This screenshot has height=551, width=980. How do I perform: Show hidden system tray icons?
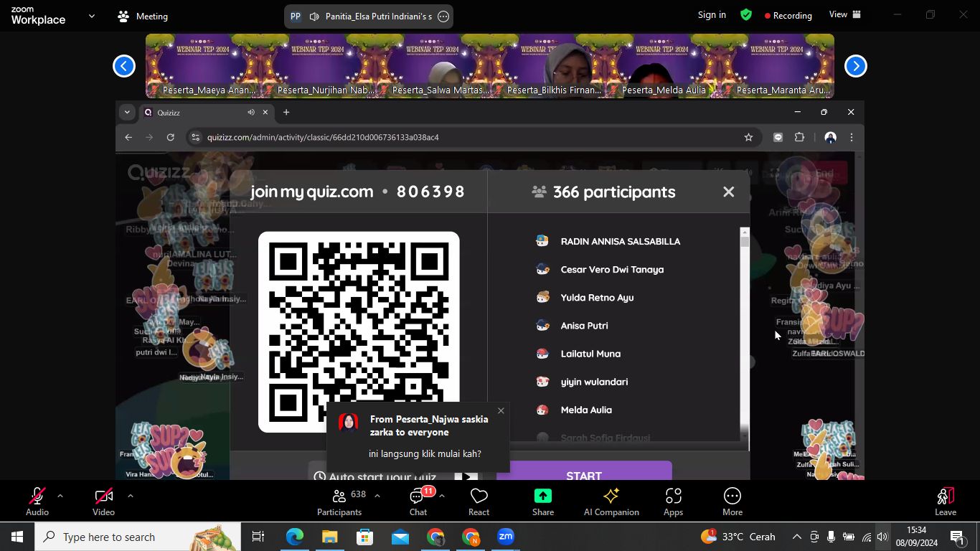[797, 537]
